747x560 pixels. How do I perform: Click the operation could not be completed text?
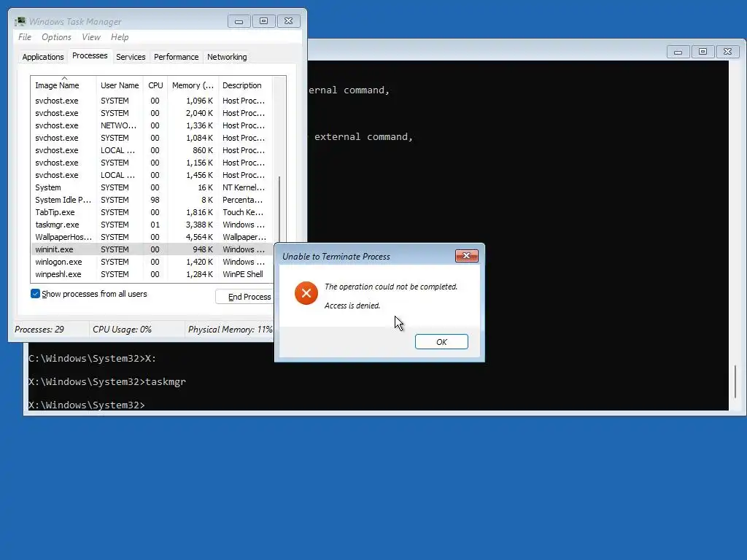pos(391,287)
